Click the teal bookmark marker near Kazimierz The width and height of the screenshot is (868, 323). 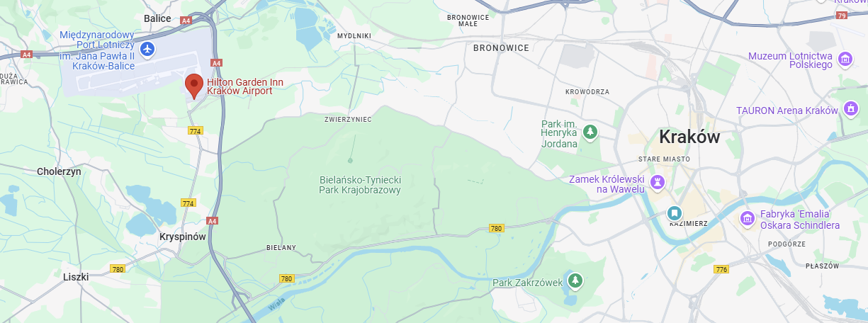point(675,212)
